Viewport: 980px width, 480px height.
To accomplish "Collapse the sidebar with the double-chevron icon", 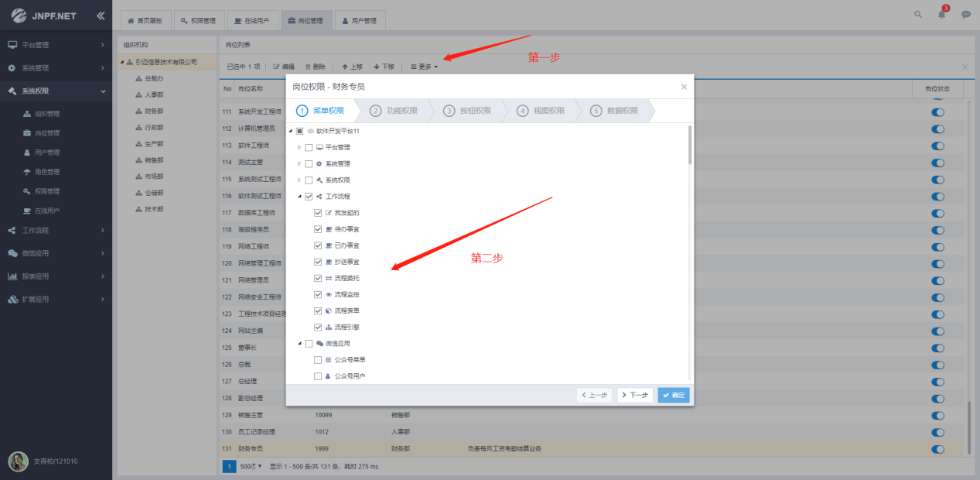I will pos(101,15).
